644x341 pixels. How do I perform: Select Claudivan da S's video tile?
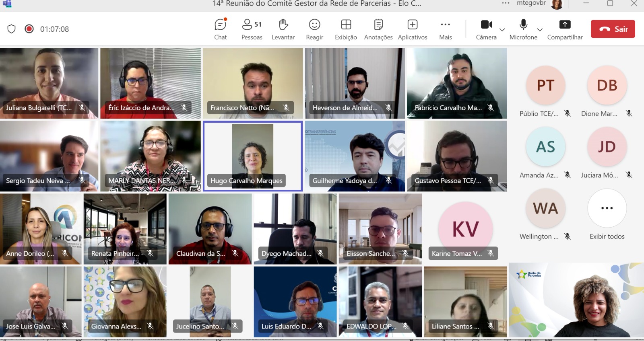(210, 229)
